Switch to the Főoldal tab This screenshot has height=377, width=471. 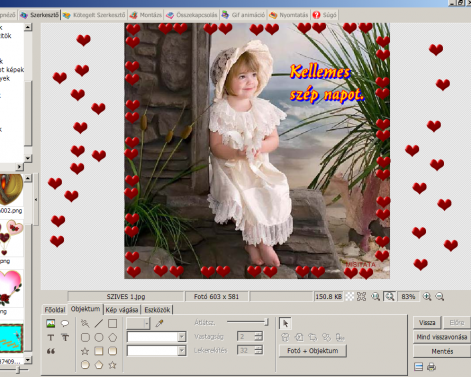[x=55, y=310]
